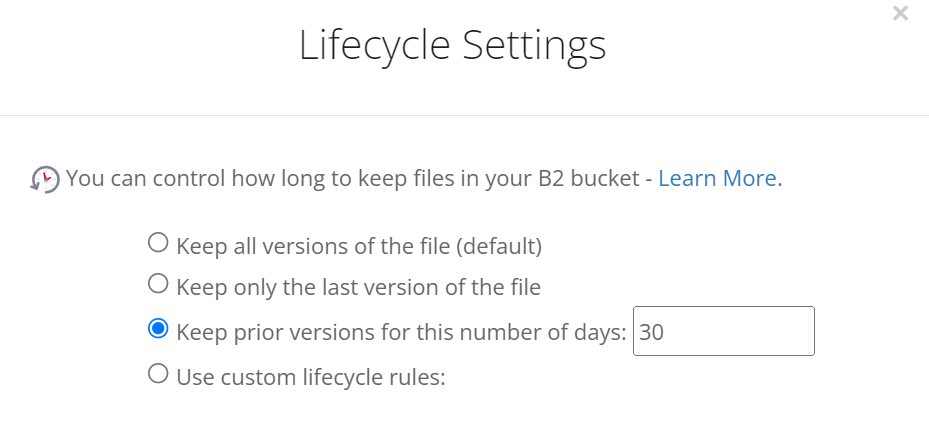Click the 'Keep only the last version' label text
Viewport: 929px width, 436px height.
point(358,287)
